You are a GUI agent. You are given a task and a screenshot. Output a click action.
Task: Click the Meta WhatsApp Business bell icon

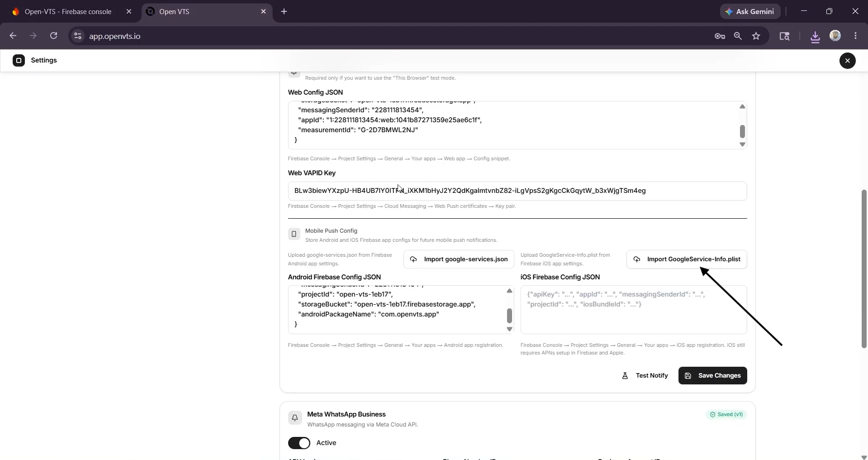(295, 418)
